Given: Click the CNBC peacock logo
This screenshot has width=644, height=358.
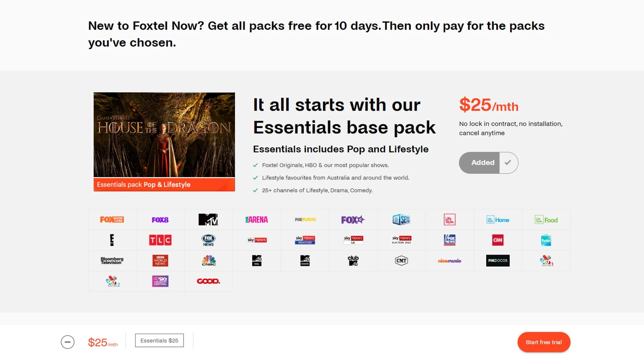Looking at the screenshot, I should pyautogui.click(x=209, y=261).
